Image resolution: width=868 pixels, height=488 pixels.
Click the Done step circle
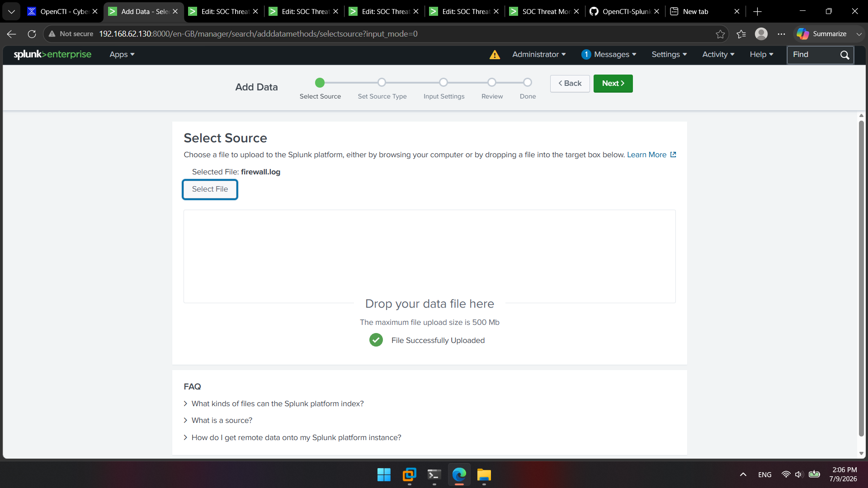point(528,82)
